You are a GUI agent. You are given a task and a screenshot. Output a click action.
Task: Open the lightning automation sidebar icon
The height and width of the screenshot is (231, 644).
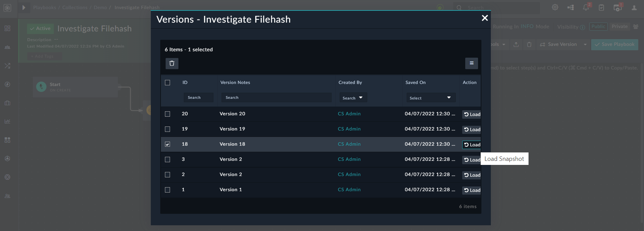coord(7,84)
